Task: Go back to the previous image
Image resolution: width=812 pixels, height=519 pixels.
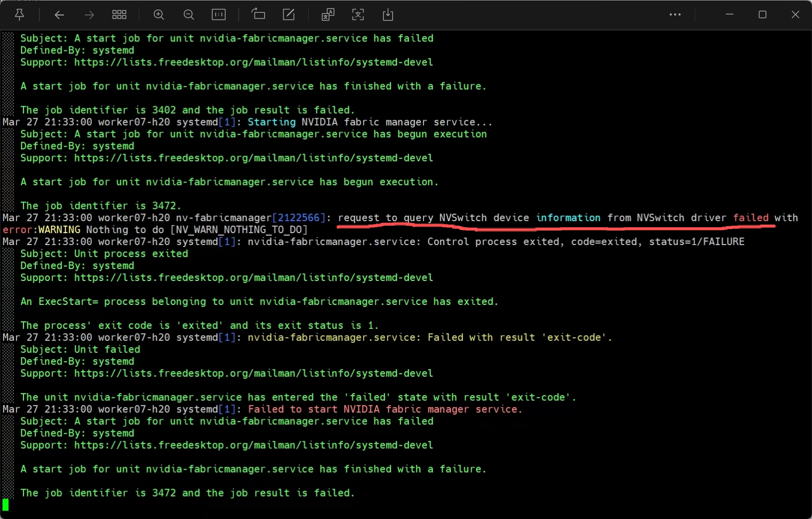Action: pyautogui.click(x=59, y=15)
